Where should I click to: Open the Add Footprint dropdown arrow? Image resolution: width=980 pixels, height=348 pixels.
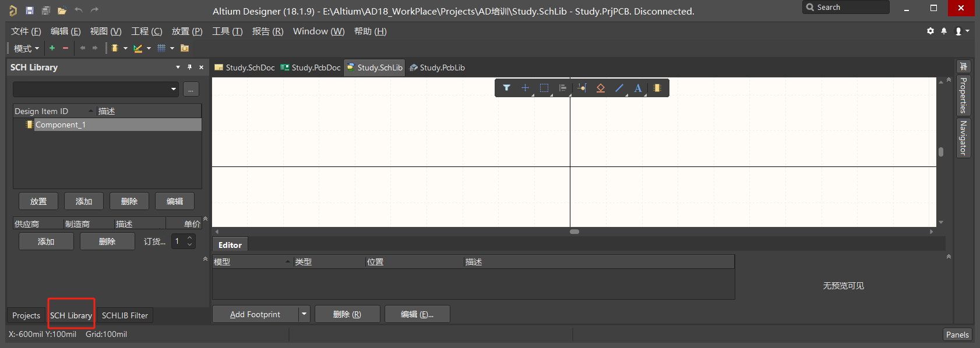[x=304, y=314]
